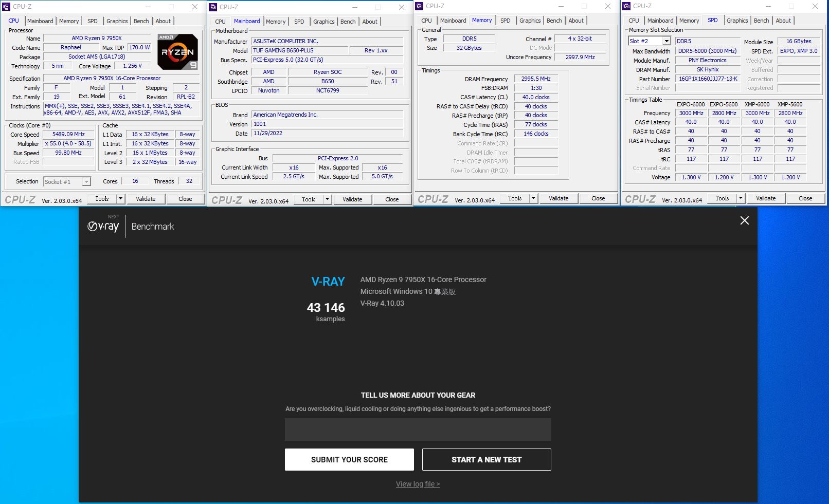Screen dimensions: 829x504
Task: Click the Core Speed value 5489.09 MHz
Action: 68,134
